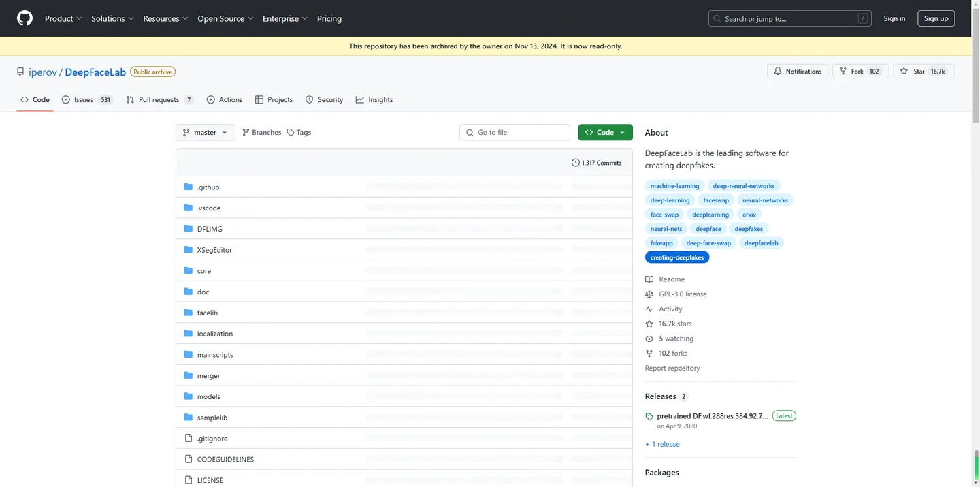This screenshot has height=487, width=980.
Task: Open the machine-learning topic tag
Action: click(x=674, y=186)
